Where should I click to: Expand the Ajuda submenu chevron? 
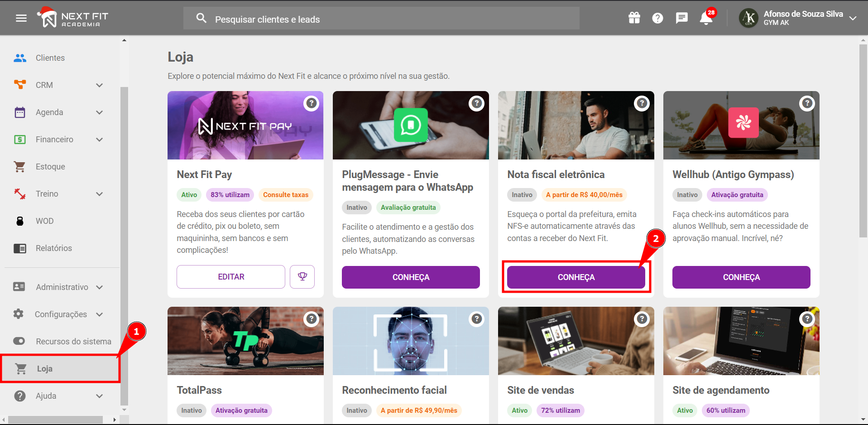[100, 396]
